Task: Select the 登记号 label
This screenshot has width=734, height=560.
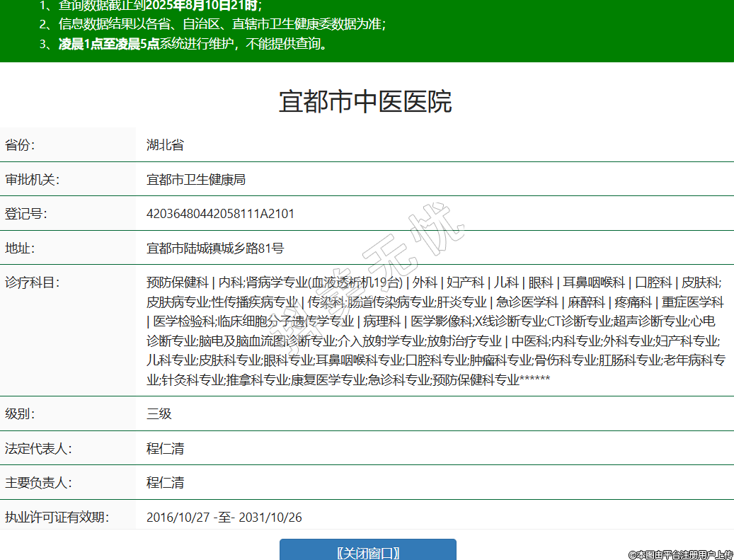Action: click(x=25, y=214)
